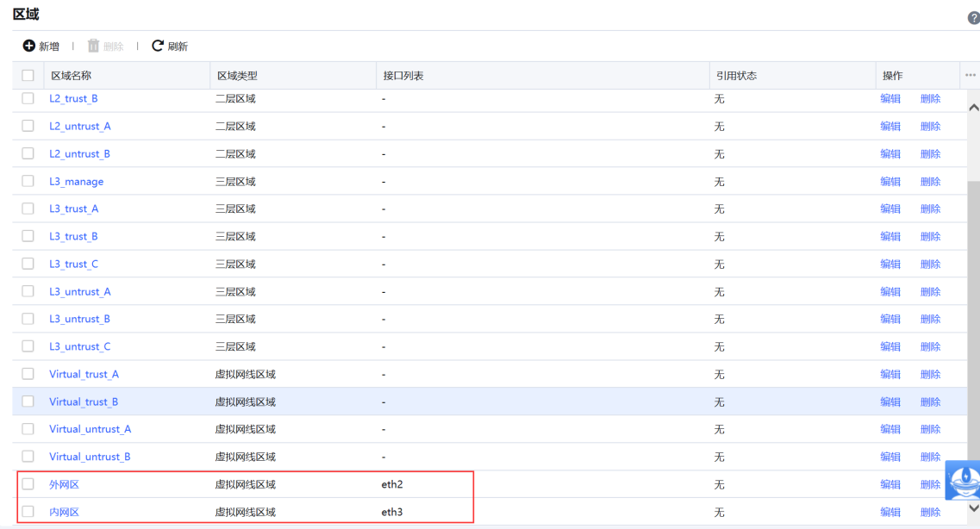Click the 区域名称 column header
980x529 pixels.
[x=71, y=76]
